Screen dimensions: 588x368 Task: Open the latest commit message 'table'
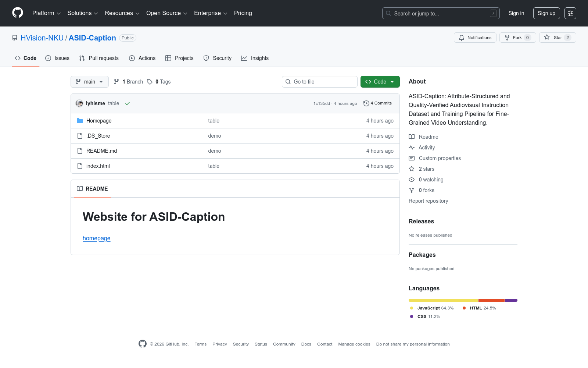[x=114, y=103]
